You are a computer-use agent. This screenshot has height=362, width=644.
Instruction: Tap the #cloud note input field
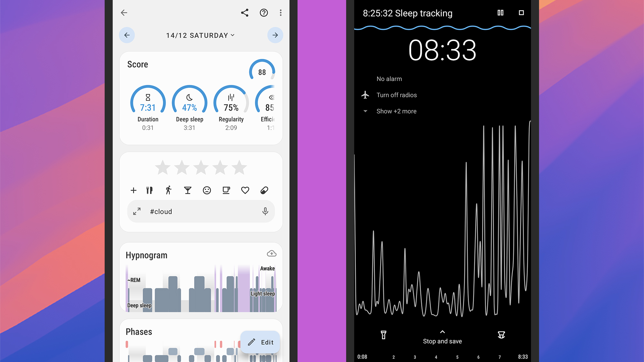(x=201, y=211)
